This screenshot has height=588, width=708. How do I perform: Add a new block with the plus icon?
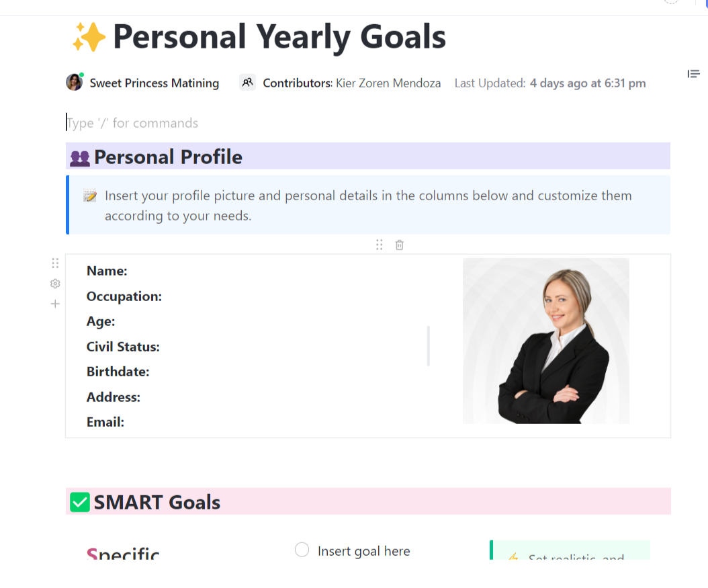click(x=54, y=304)
